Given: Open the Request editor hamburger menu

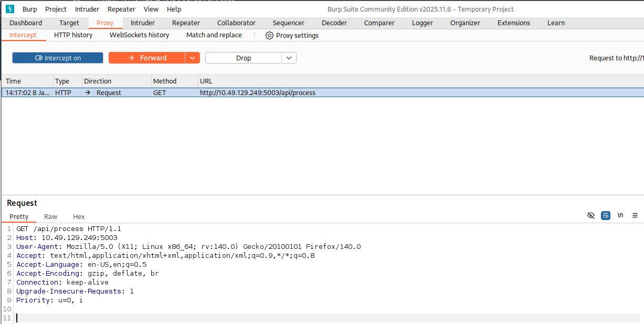Looking at the screenshot, I should pos(635,215).
